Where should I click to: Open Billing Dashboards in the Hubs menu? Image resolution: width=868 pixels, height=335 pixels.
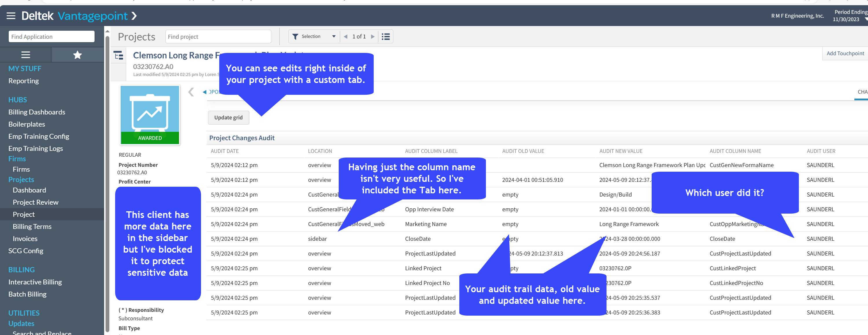point(37,112)
